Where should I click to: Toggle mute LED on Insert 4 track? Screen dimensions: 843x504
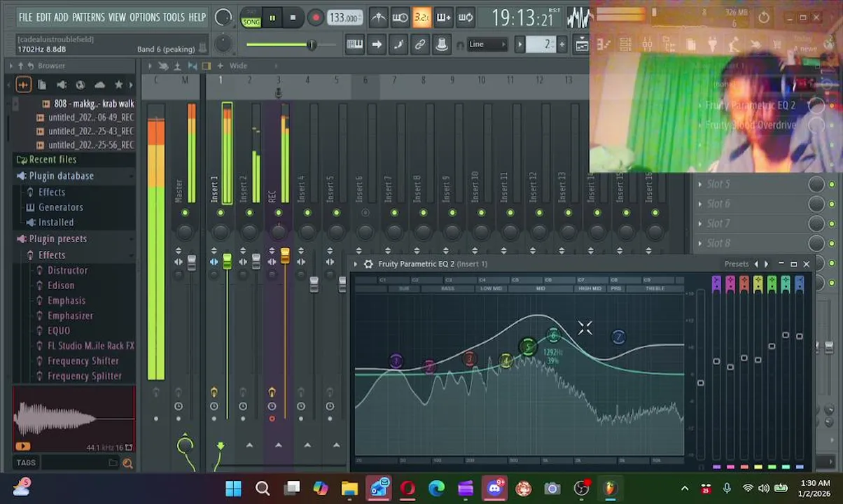(307, 213)
